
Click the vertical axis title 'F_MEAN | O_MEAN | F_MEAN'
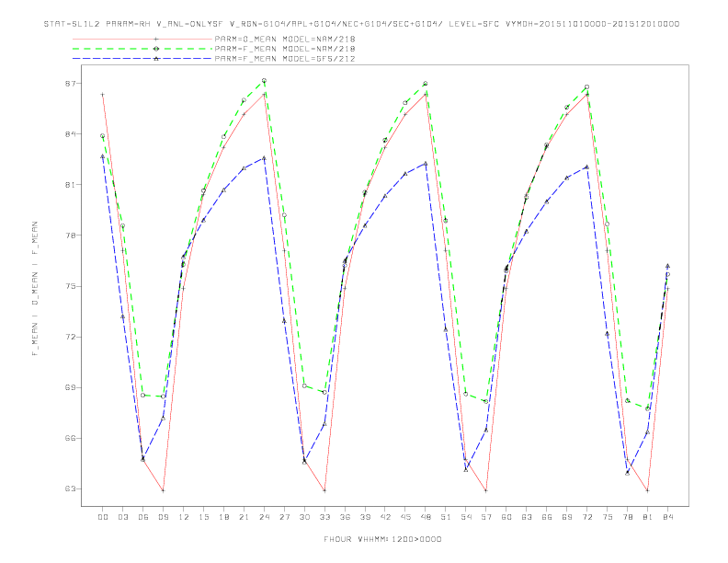tap(35, 289)
